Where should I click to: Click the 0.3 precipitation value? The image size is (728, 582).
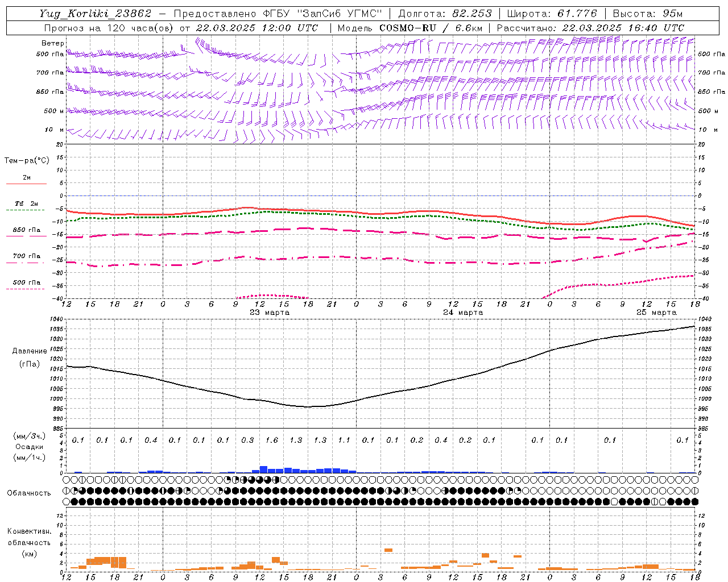(x=247, y=440)
